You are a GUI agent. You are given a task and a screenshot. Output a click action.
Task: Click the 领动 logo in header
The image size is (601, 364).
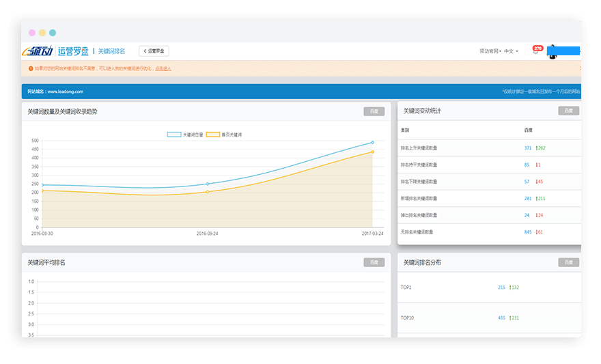(38, 51)
